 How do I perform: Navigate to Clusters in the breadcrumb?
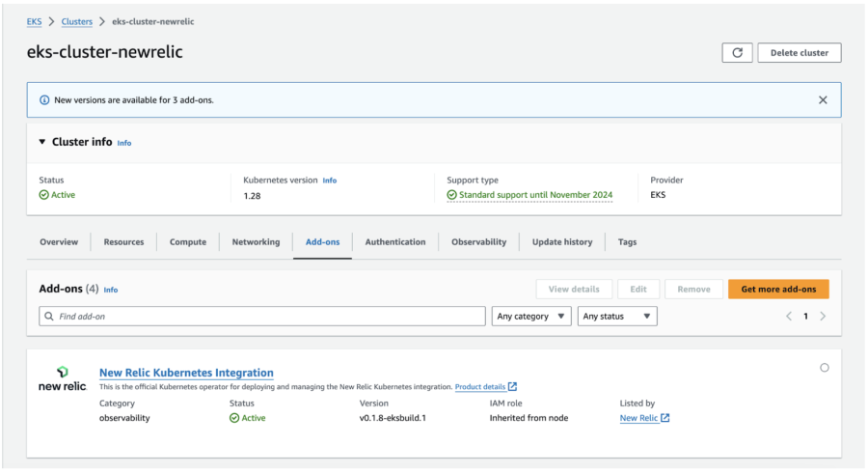pyautogui.click(x=77, y=21)
